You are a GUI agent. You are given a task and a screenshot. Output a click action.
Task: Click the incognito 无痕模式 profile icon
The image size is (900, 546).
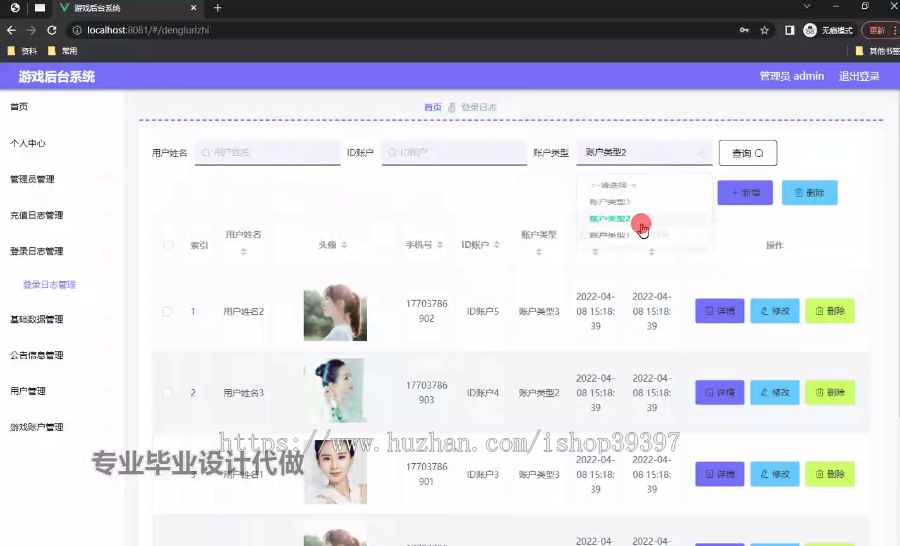coord(828,30)
